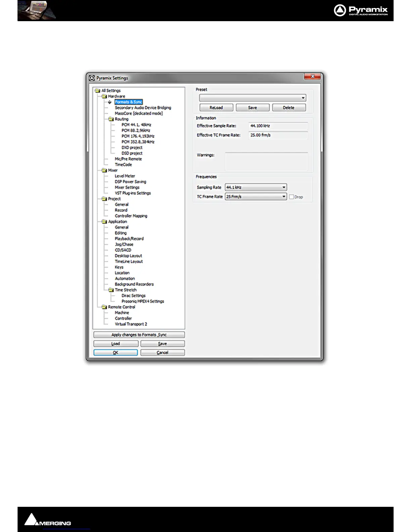
Task: Open Automation settings
Action: (x=125, y=279)
